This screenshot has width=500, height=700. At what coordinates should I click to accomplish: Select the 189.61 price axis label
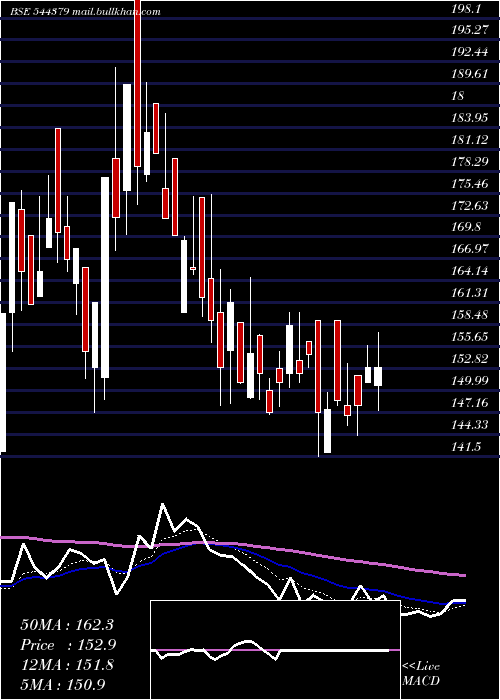tap(469, 74)
